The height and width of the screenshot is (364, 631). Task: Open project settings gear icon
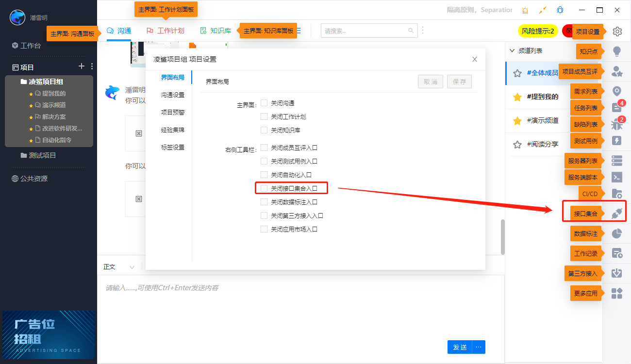tap(617, 32)
